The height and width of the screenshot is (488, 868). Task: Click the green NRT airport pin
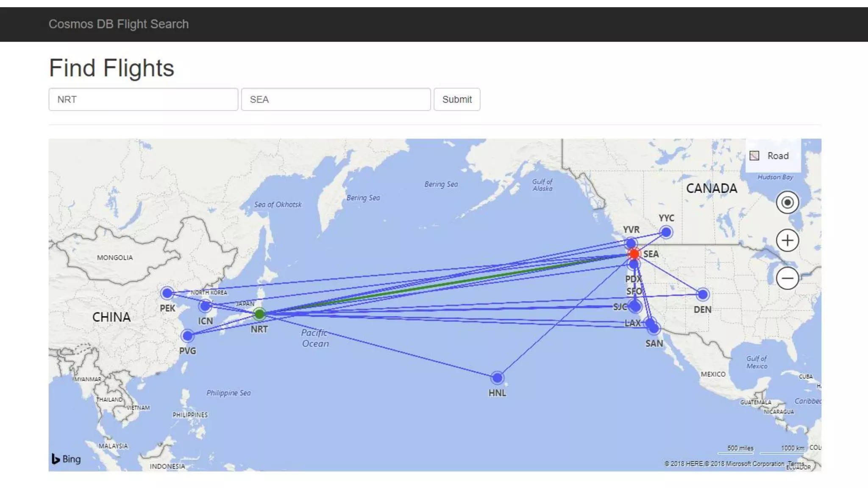tap(259, 314)
